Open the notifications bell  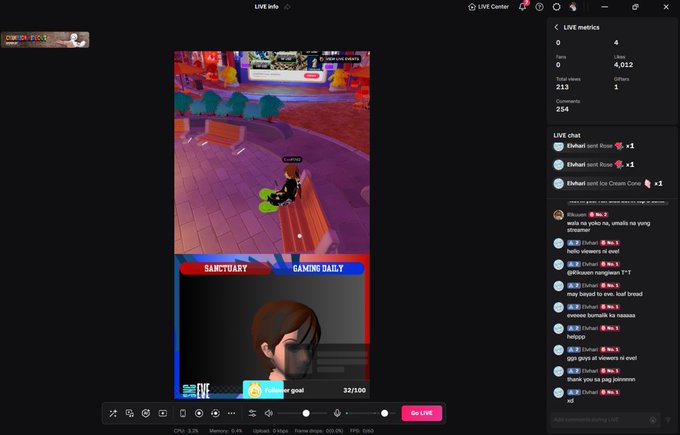click(x=523, y=7)
